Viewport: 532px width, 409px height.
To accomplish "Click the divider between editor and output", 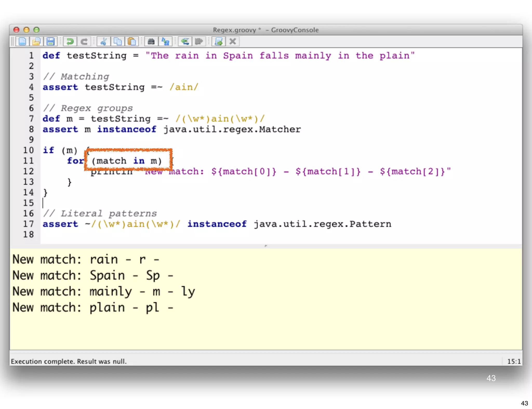I will coord(265,246).
